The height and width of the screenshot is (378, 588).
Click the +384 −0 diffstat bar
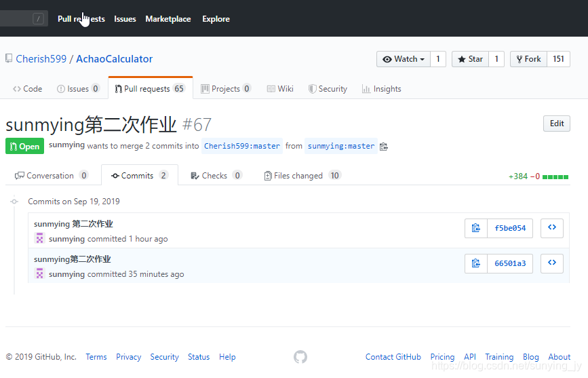pos(538,176)
